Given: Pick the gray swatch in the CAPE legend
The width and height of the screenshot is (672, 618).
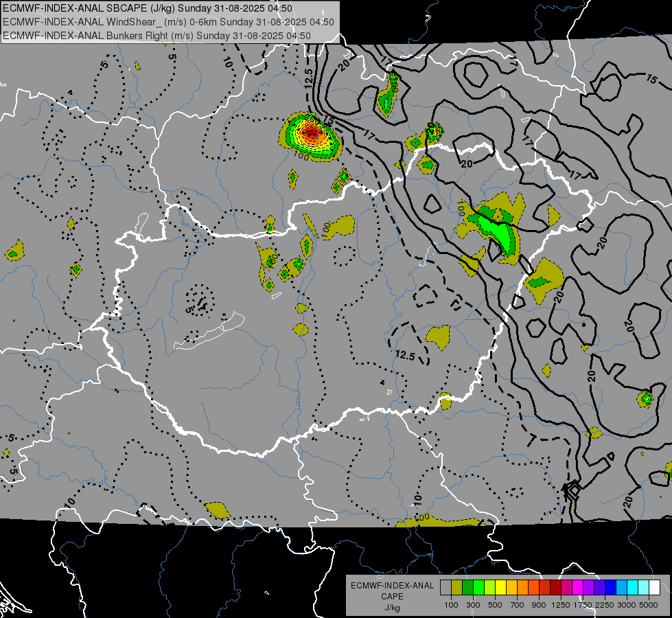Looking at the screenshot, I should (x=445, y=588).
